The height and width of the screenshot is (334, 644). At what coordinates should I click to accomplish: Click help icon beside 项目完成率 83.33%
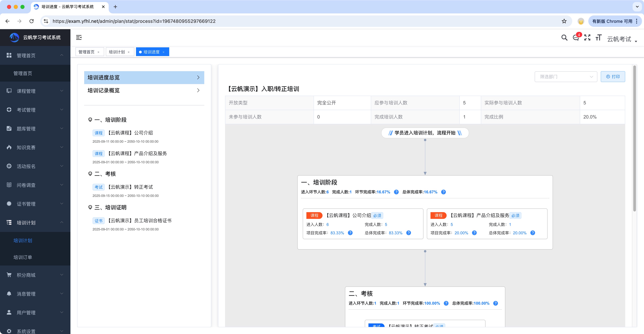point(350,233)
